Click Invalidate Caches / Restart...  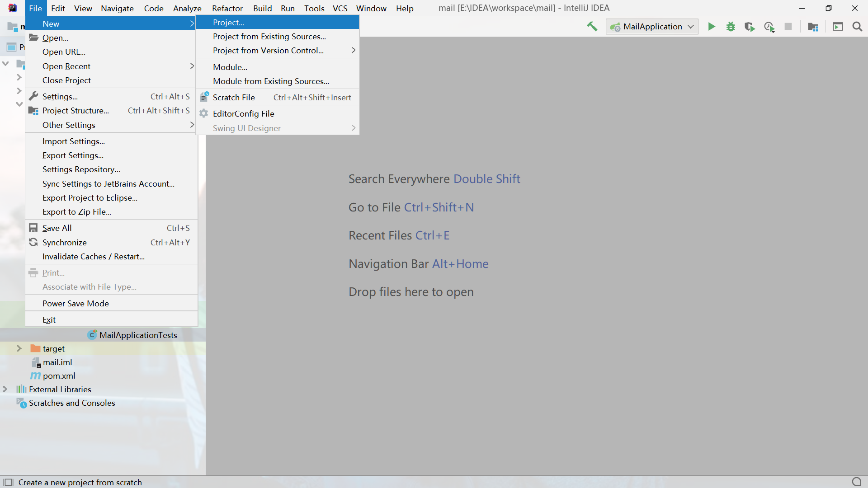coord(93,256)
